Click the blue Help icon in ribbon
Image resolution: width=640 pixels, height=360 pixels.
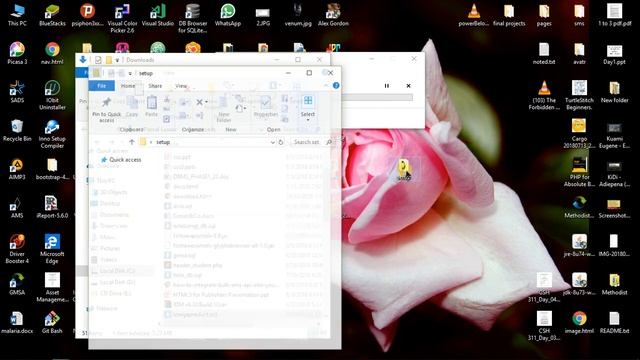click(336, 86)
